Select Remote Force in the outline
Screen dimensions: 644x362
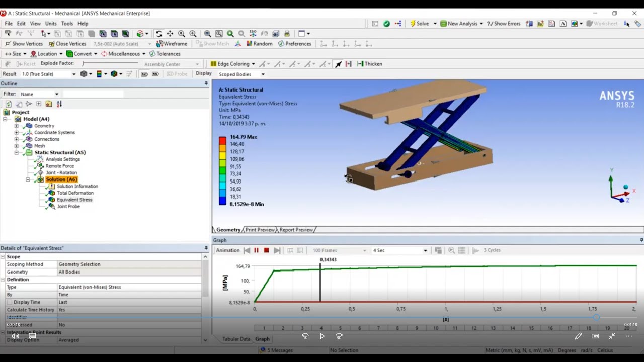59,166
